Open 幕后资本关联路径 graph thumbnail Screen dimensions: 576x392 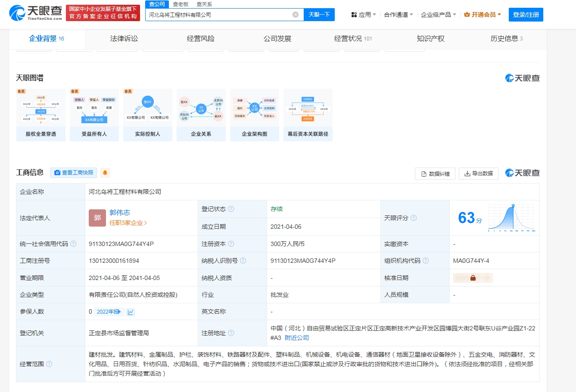pyautogui.click(x=308, y=115)
